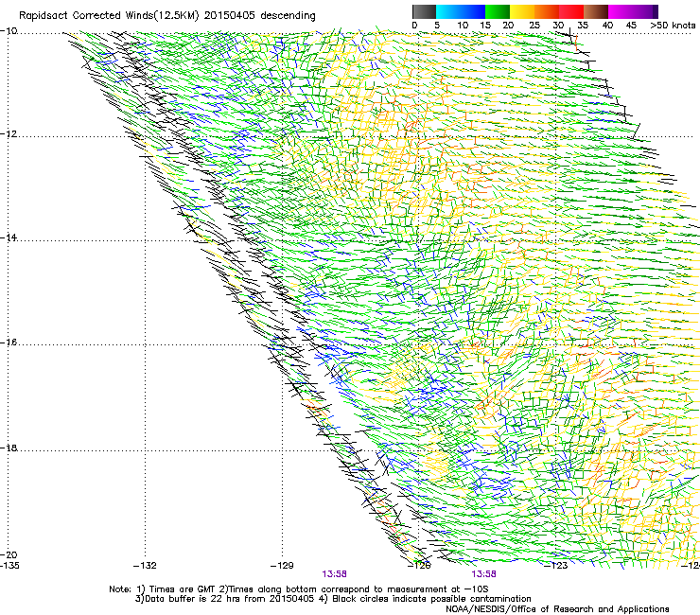700x615 pixels.
Task: Click the 'Times are GMT' note line
Action: click(x=298, y=589)
